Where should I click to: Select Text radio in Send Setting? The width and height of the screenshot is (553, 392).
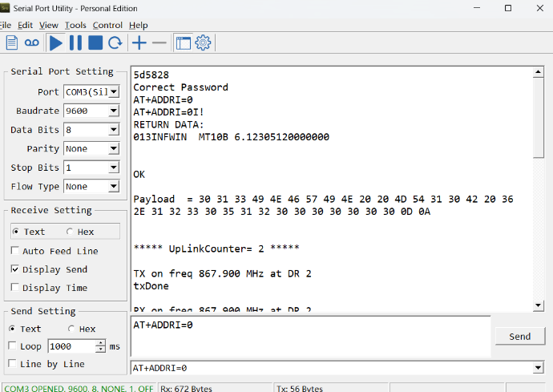12,329
